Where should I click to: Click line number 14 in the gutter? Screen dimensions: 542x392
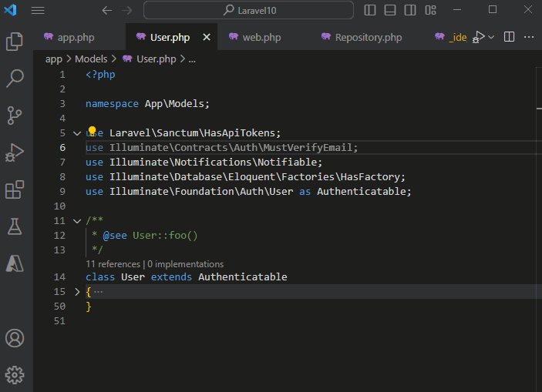coord(59,277)
